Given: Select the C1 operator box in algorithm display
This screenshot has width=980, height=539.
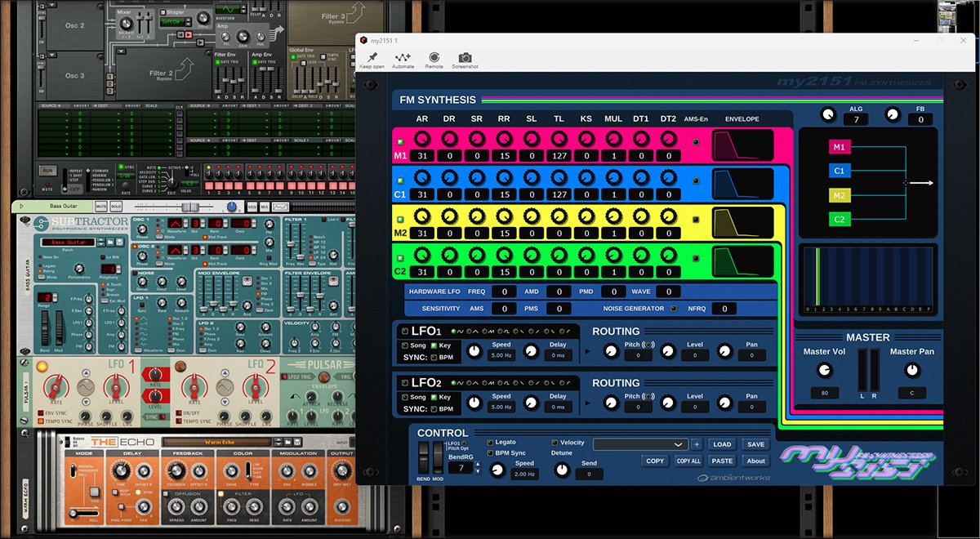Looking at the screenshot, I should click(x=840, y=171).
